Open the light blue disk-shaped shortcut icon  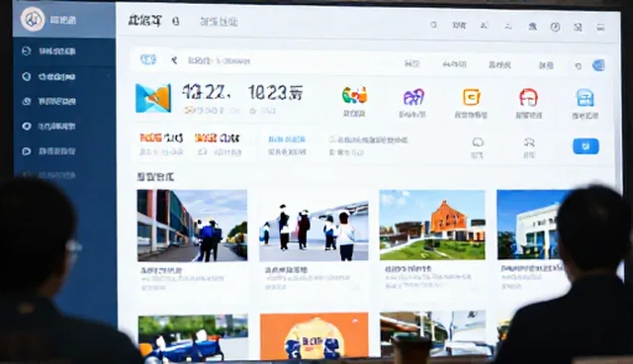point(585,98)
